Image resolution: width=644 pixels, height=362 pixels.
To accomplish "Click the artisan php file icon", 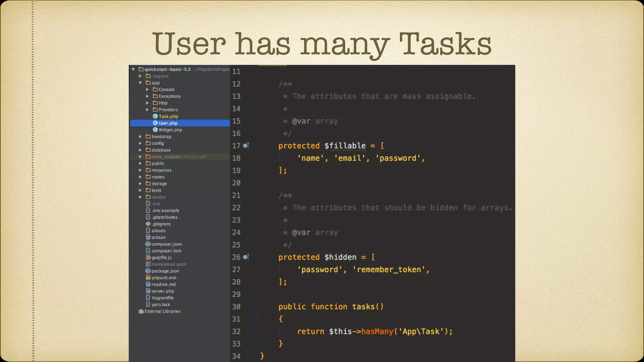I will coord(148,237).
